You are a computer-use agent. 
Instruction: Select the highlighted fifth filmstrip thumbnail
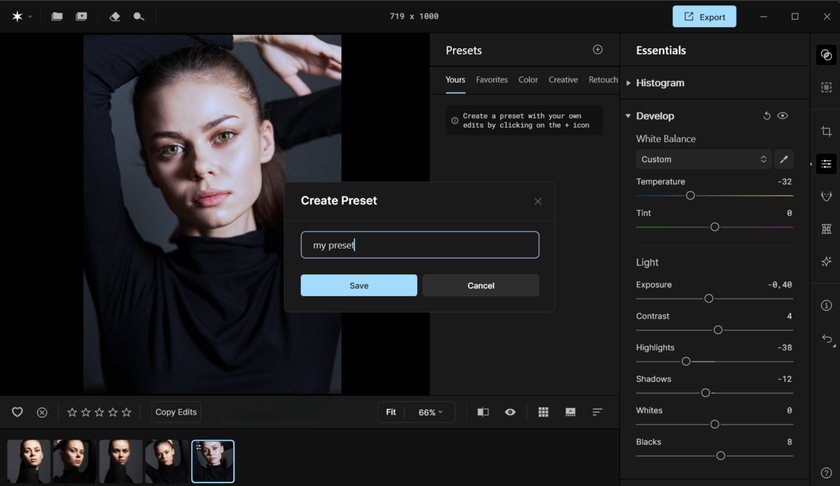[x=213, y=461]
